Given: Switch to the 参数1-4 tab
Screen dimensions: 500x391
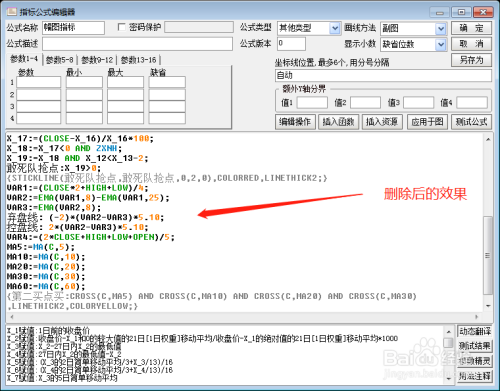Looking at the screenshot, I should coord(24,59).
